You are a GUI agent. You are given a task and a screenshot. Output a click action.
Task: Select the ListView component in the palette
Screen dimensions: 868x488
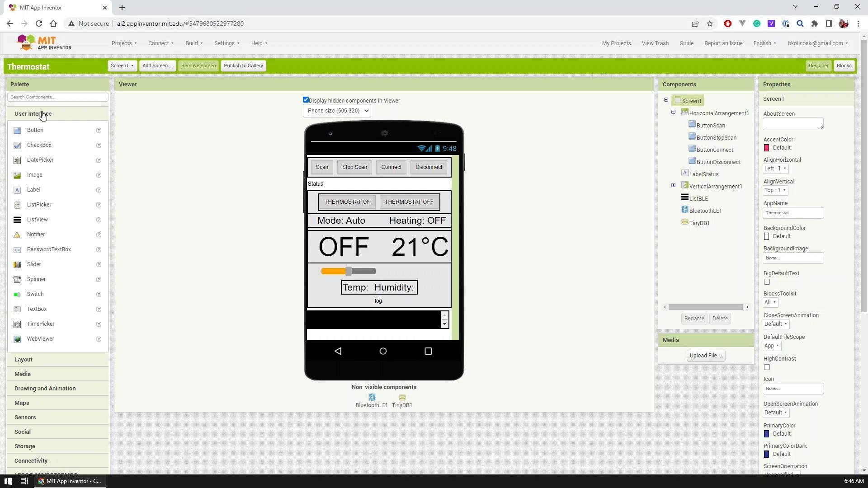pyautogui.click(x=37, y=220)
